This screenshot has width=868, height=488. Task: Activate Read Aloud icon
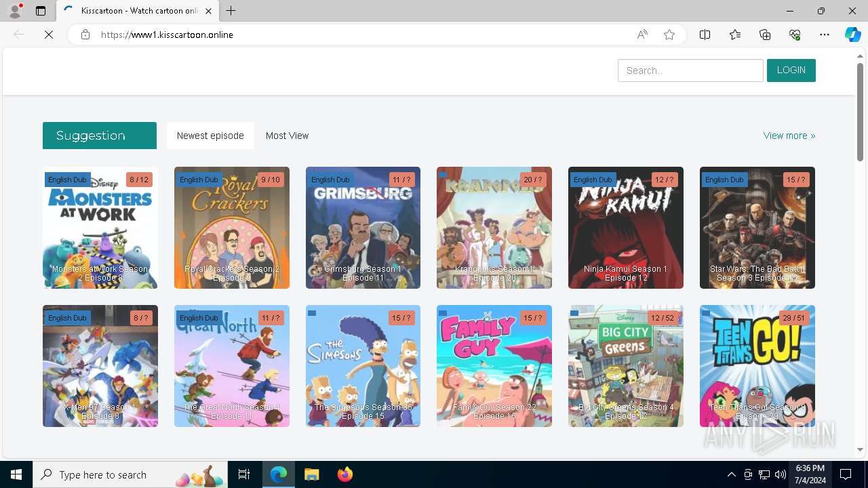642,35
